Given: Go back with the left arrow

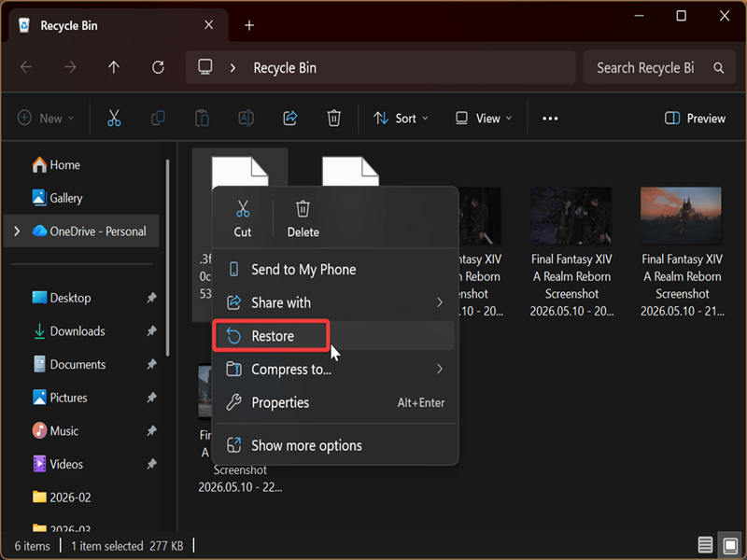Looking at the screenshot, I should pyautogui.click(x=26, y=67).
